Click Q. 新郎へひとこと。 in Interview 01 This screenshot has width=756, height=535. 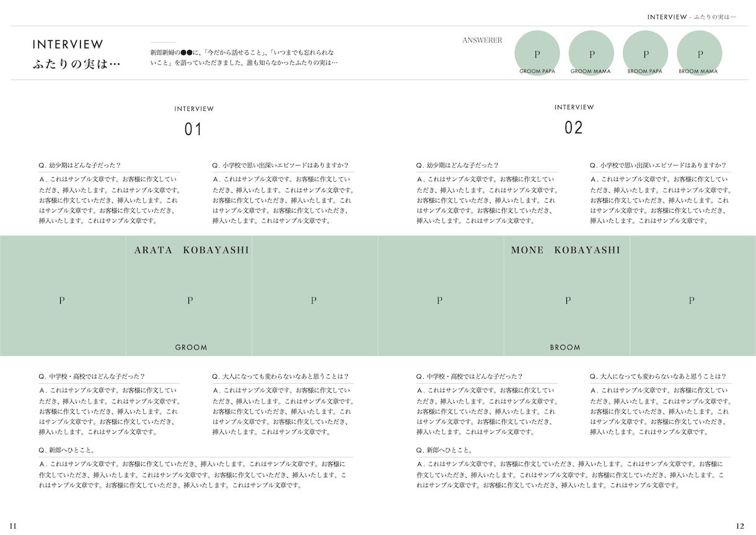pos(66,450)
